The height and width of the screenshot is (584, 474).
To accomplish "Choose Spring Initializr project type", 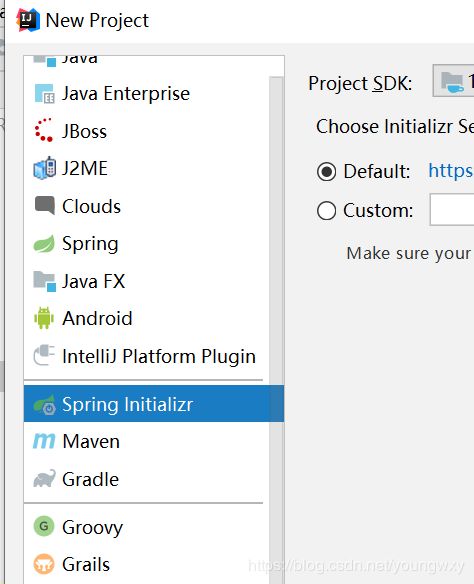I will (x=154, y=404).
